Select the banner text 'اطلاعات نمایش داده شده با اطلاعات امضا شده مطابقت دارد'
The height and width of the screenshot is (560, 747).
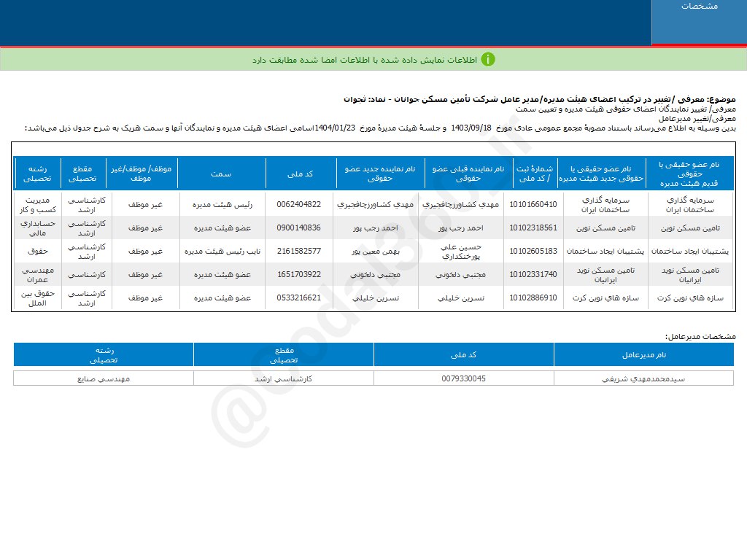[x=365, y=60]
